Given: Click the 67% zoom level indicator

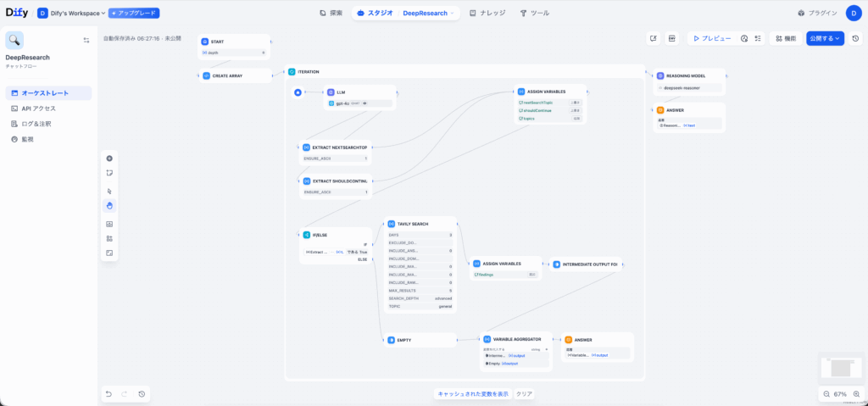Looking at the screenshot, I should (x=840, y=394).
